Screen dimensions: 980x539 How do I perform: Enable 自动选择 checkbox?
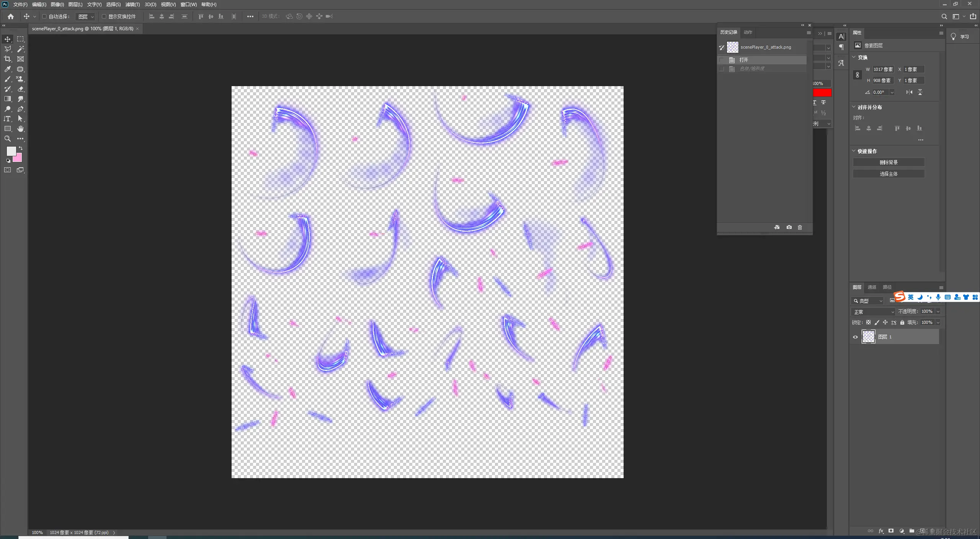pos(44,16)
